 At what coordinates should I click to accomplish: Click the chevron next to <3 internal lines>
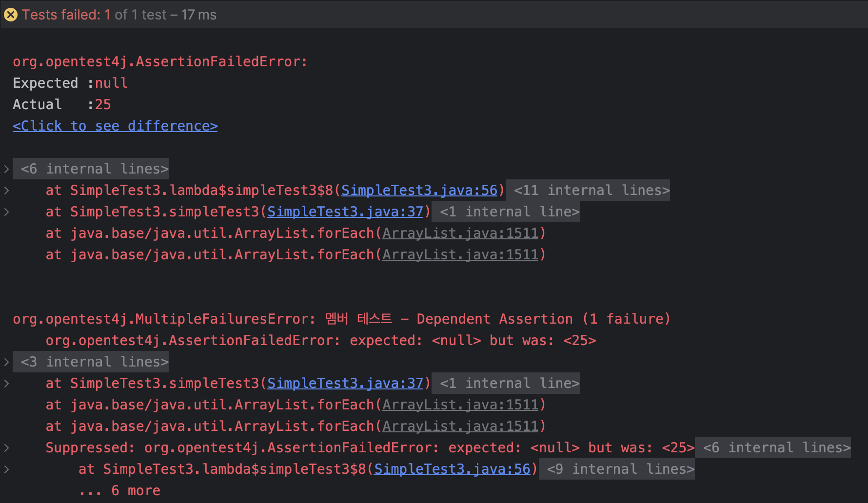coord(6,361)
